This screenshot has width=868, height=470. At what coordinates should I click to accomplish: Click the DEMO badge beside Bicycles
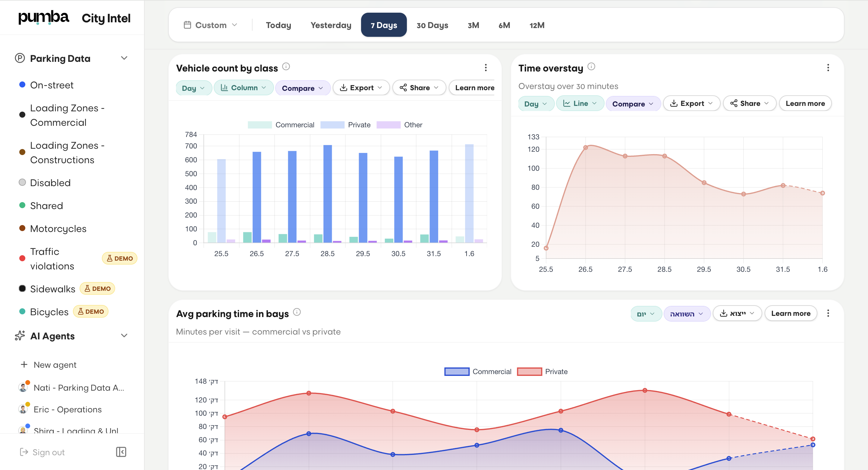point(91,312)
